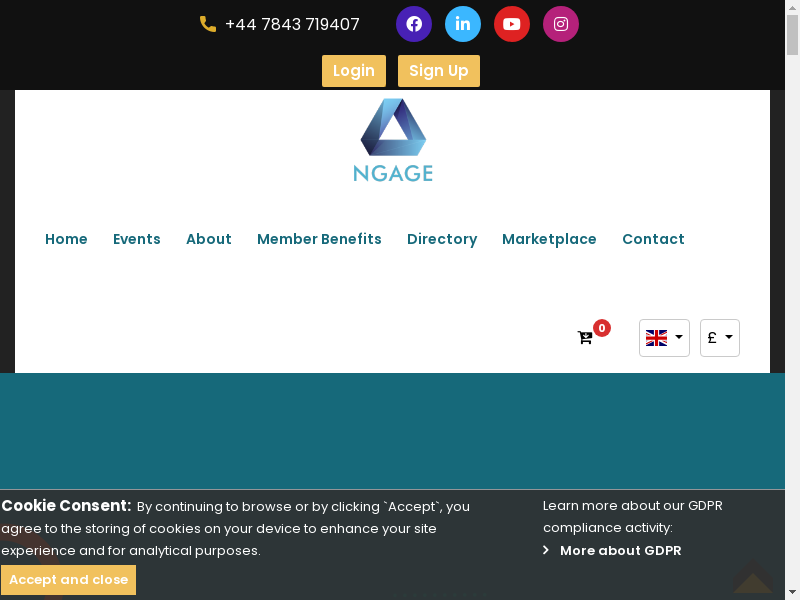Accept and close the cookie consent
The width and height of the screenshot is (800, 600).
point(69,580)
